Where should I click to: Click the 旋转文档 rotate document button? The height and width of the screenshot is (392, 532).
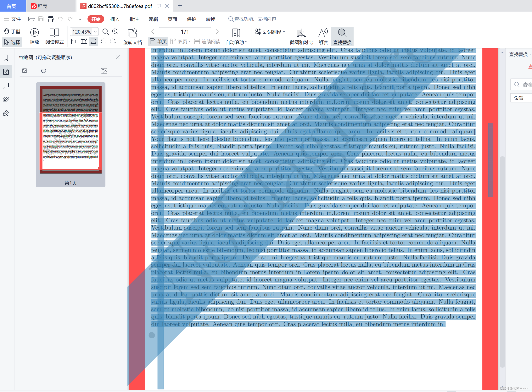(x=132, y=36)
